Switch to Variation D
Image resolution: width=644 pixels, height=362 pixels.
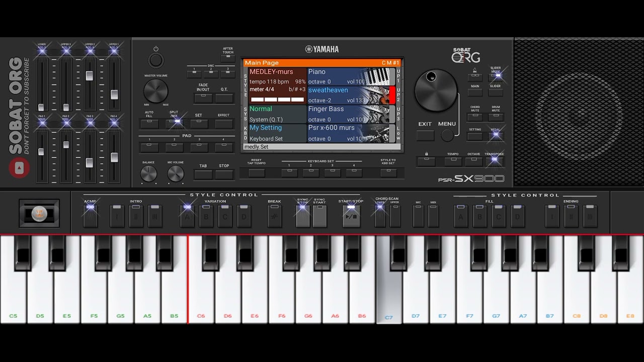point(244,216)
